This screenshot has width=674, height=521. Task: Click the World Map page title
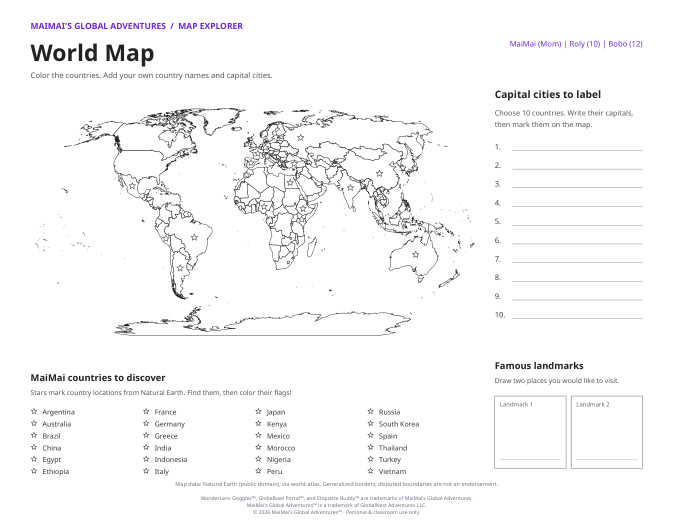pyautogui.click(x=92, y=53)
